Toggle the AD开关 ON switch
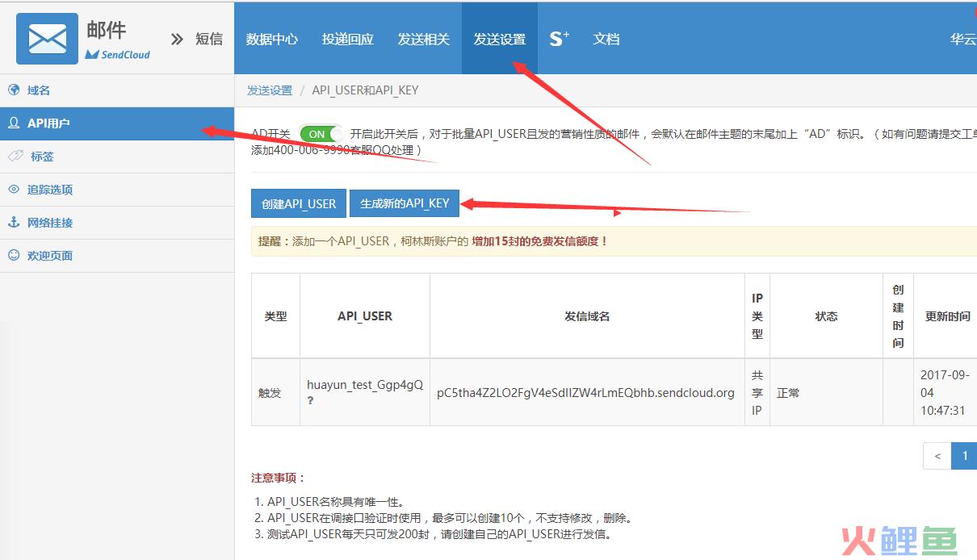Screen dimensions: 977x560 (x=321, y=134)
